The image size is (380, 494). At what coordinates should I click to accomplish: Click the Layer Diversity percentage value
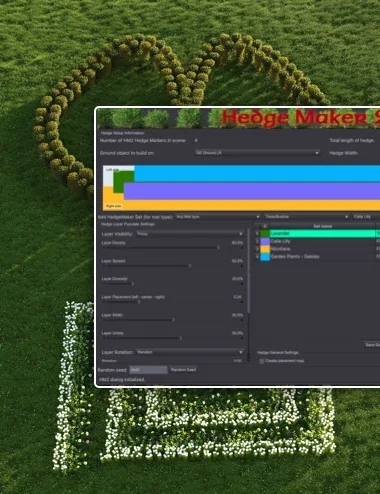(x=237, y=279)
